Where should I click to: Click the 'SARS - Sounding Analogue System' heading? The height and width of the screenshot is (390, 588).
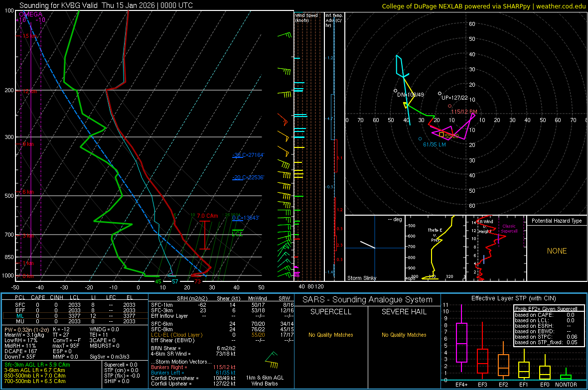367,299
